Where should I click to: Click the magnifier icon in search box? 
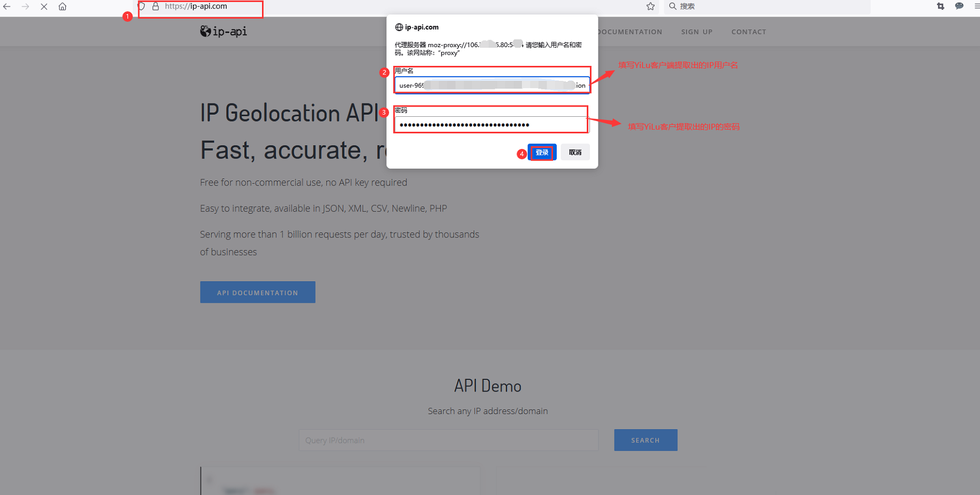pos(672,6)
